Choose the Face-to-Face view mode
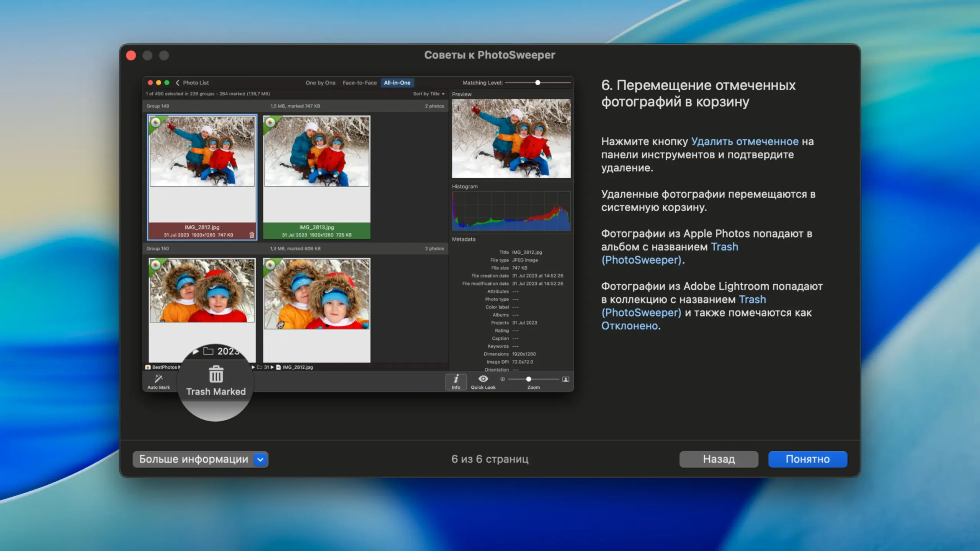This screenshot has height=551, width=980. (359, 83)
